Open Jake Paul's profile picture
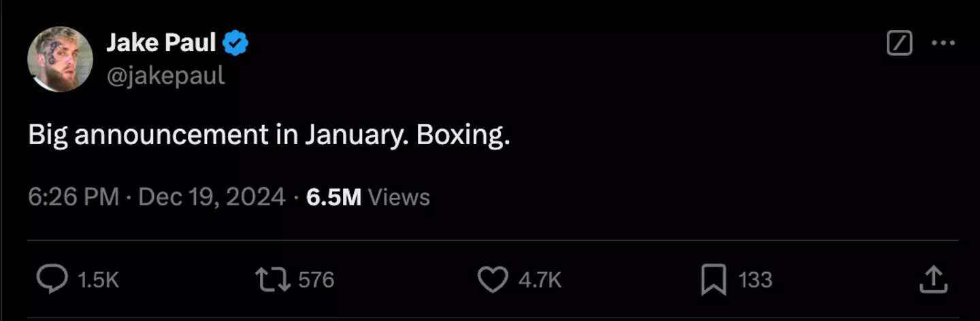The width and height of the screenshot is (980, 321). coord(60,60)
